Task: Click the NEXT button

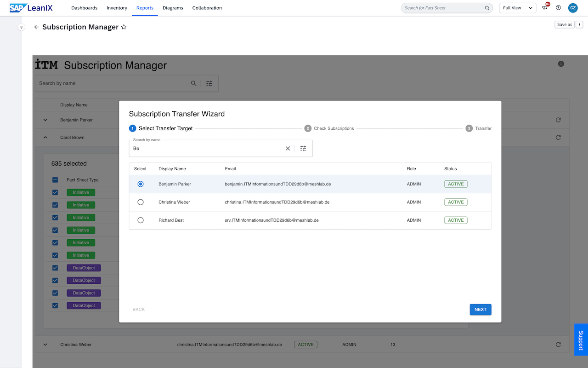Action: (481, 310)
